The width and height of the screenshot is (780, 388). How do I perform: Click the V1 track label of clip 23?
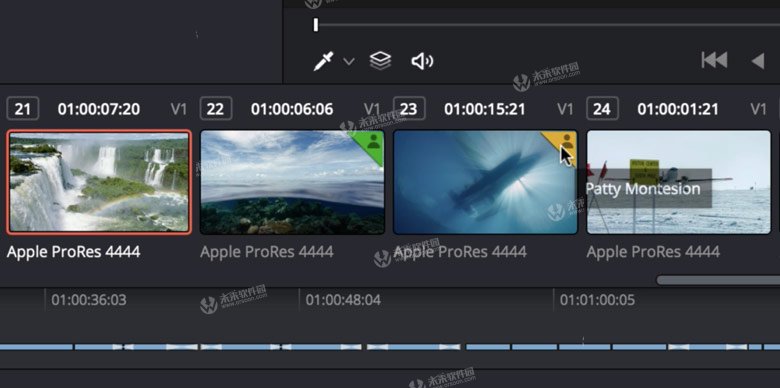click(x=565, y=109)
